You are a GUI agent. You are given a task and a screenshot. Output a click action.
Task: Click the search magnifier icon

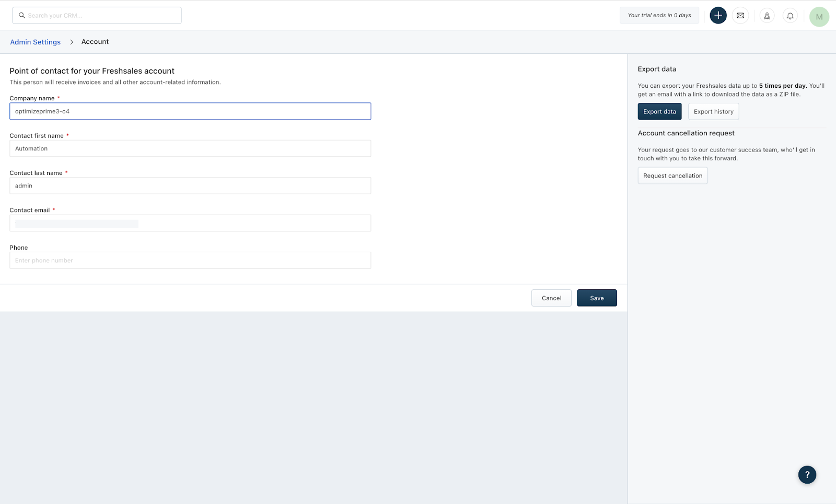click(22, 16)
